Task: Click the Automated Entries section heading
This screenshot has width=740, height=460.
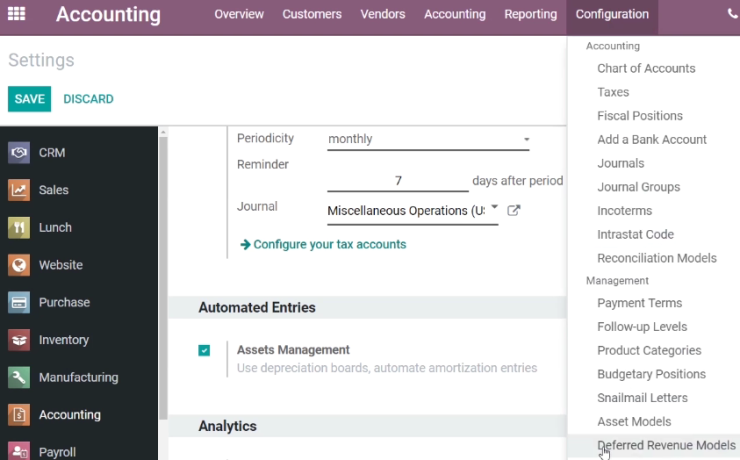Action: click(257, 308)
